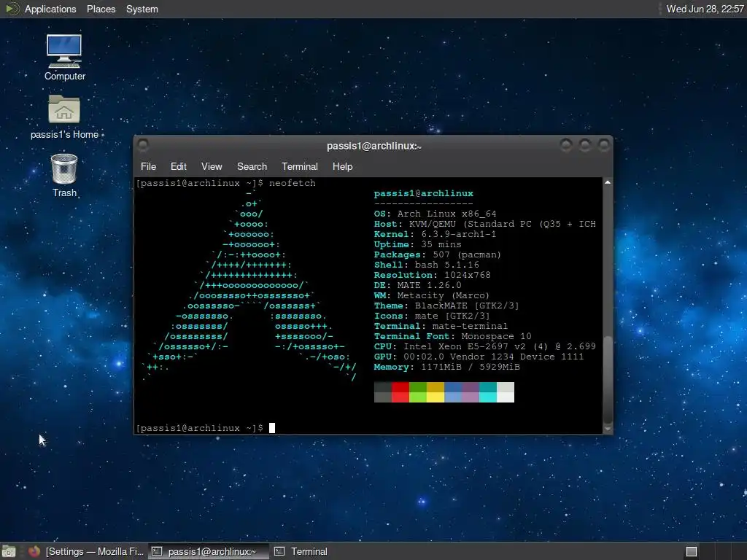Click the terminal scrollbar up arrow
Viewport: 747px width, 560px height.
tap(608, 182)
